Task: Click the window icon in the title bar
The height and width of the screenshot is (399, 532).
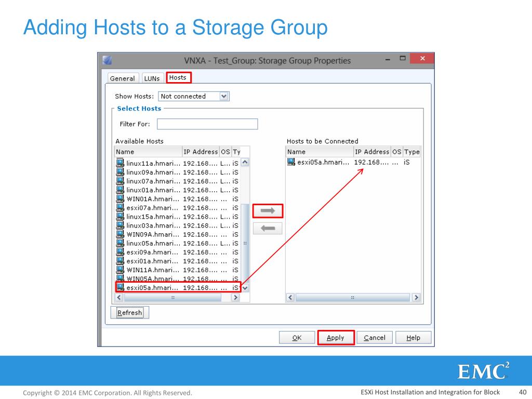Action: pyautogui.click(x=107, y=60)
